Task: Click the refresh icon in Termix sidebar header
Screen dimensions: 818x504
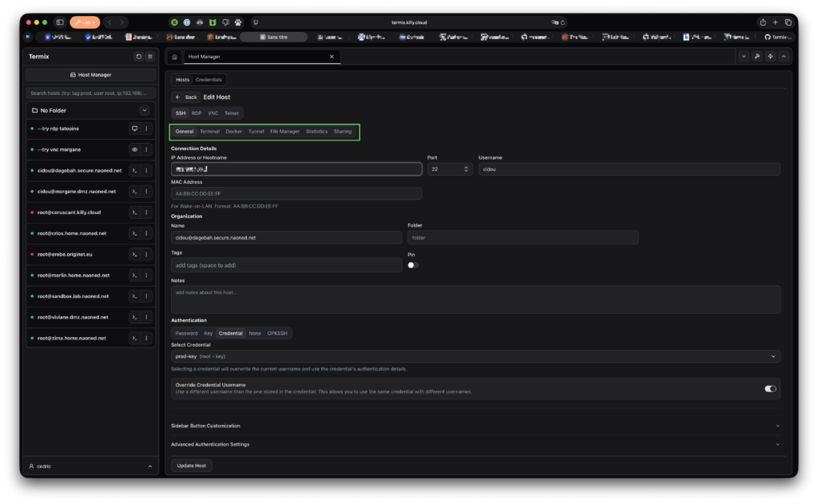Action: [x=139, y=57]
